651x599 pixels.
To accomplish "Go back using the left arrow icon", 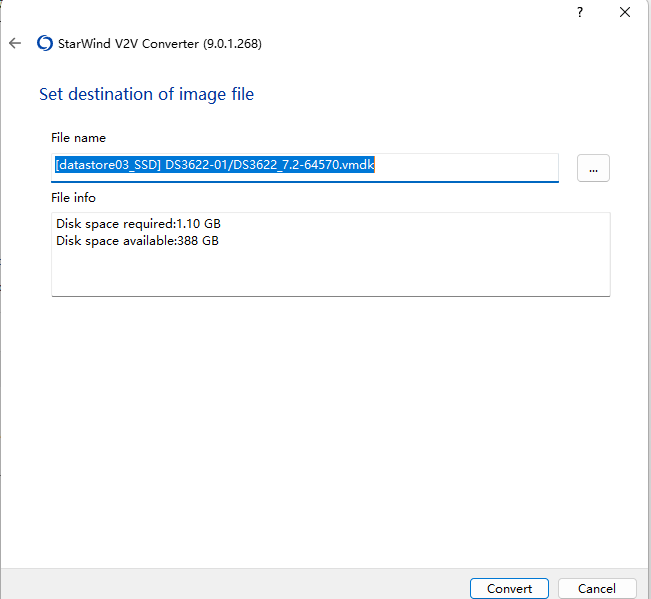I will coord(15,43).
